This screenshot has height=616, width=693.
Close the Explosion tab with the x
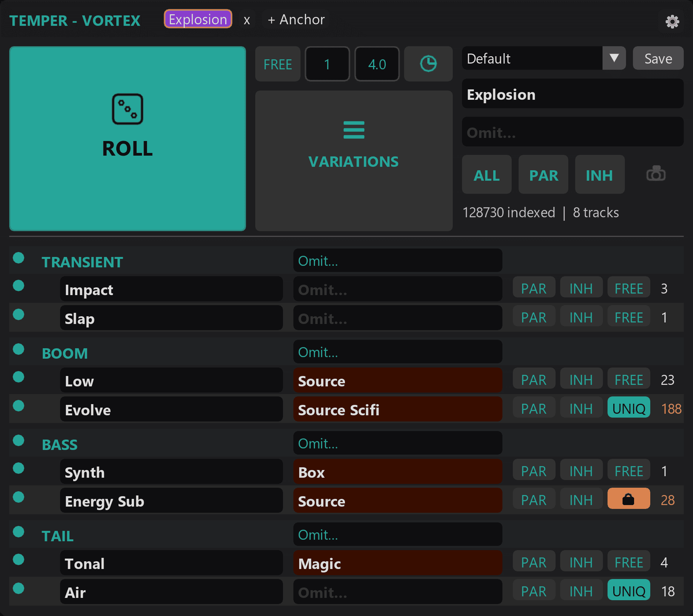[x=247, y=20]
